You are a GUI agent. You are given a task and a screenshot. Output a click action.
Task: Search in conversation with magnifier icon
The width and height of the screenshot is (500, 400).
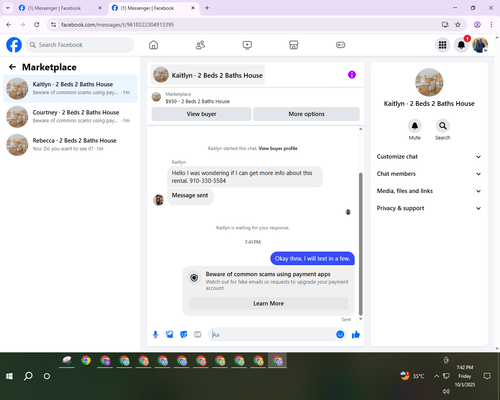[x=443, y=126]
